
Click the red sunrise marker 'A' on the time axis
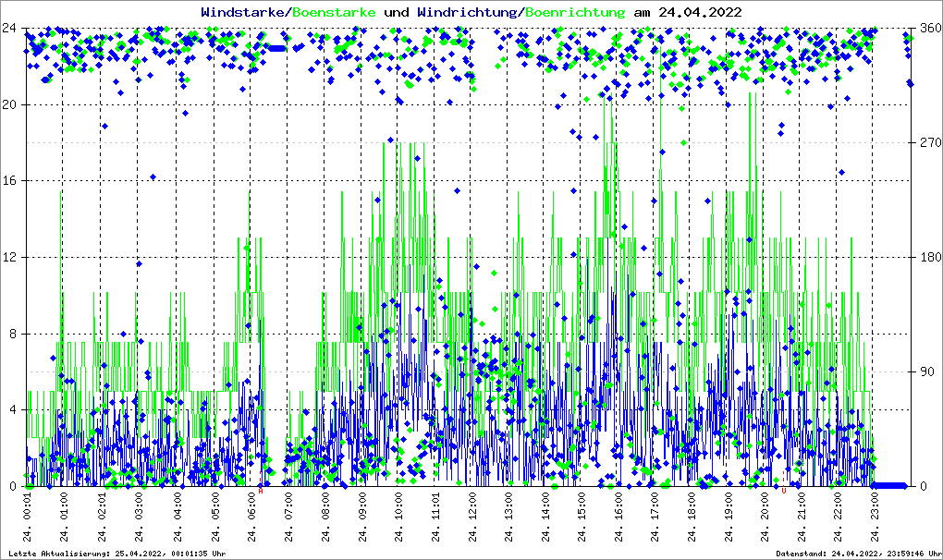[x=261, y=492]
